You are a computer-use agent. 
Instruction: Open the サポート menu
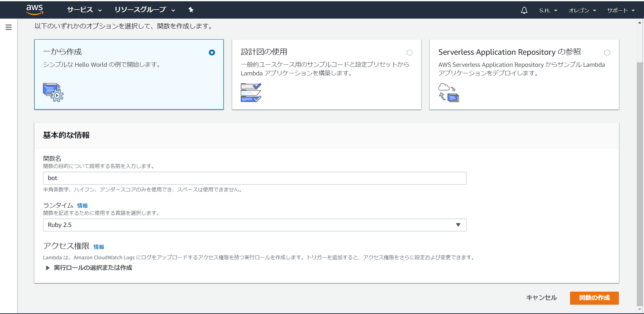(621, 10)
